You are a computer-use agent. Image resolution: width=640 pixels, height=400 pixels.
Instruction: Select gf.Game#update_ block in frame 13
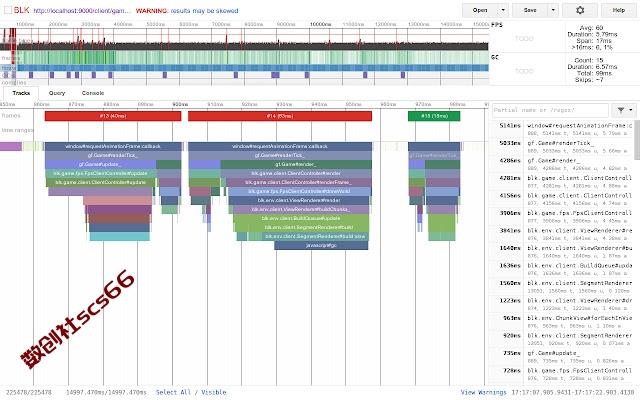pyautogui.click(x=100, y=164)
